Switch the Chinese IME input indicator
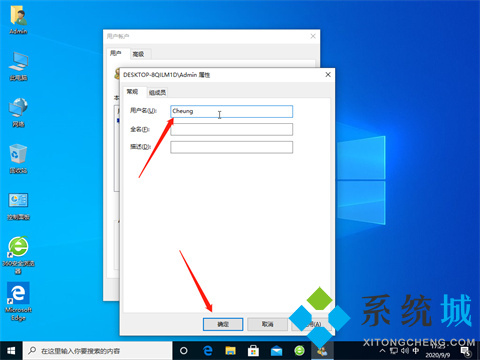 click(416, 351)
